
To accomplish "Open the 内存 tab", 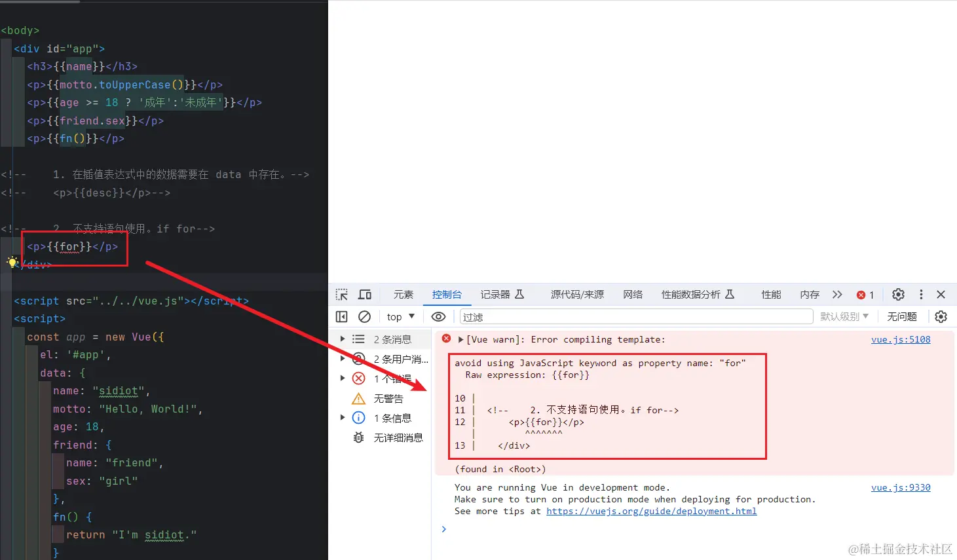I will click(x=810, y=295).
